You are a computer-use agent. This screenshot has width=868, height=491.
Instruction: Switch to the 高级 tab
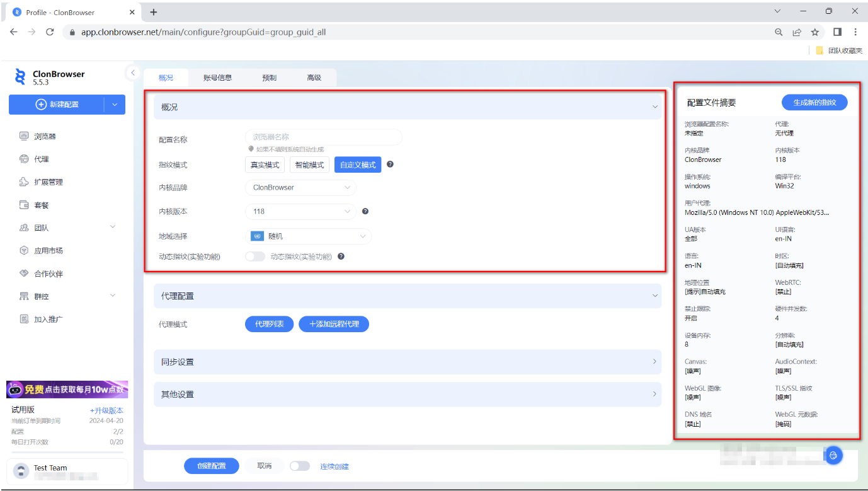click(x=314, y=78)
